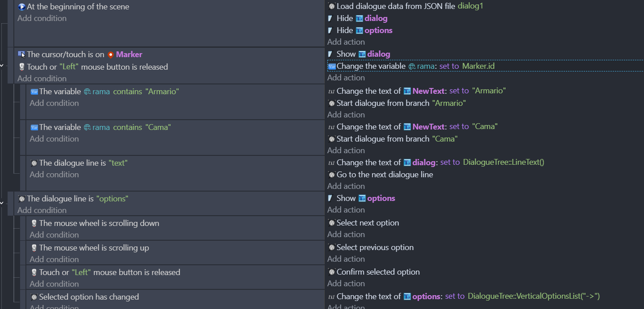The width and height of the screenshot is (644, 309).
Task: Add condition under the 'rama contains "Armario"' condition
Action: 54,103
